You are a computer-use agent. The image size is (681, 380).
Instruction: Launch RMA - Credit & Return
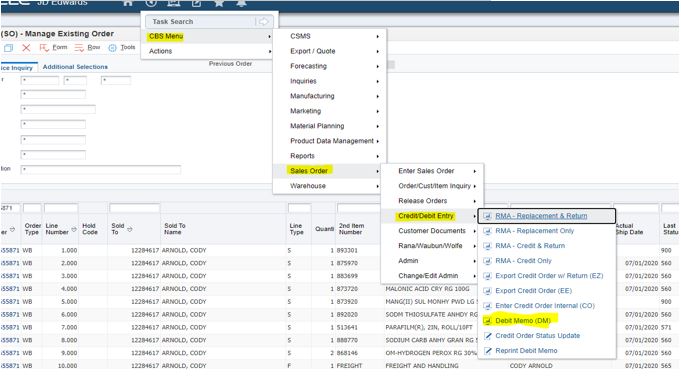[530, 246]
